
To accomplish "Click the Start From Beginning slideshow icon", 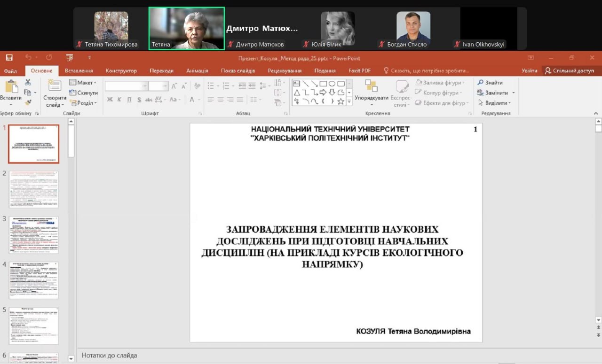I will click(70, 58).
